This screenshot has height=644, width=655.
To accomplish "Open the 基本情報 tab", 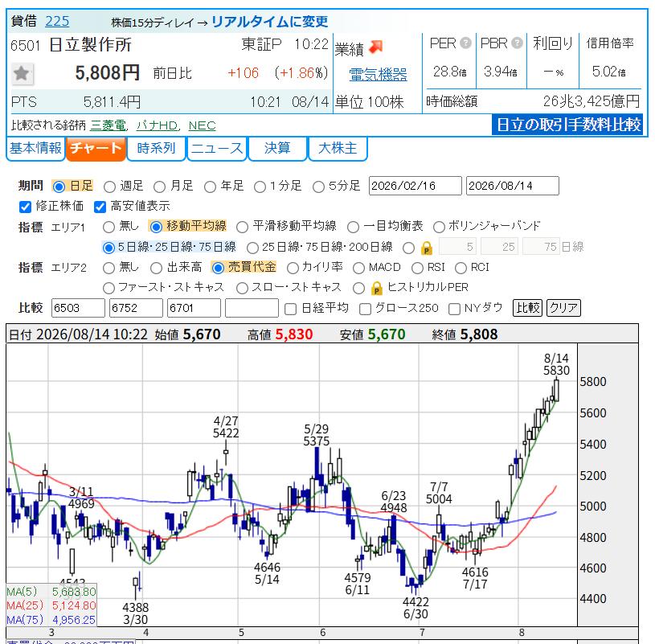I will pos(35,149).
